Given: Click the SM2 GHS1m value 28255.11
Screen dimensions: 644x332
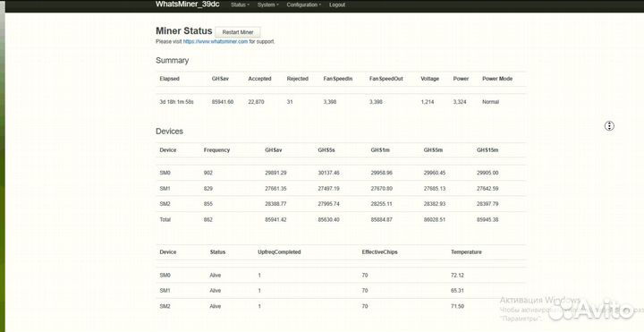Looking at the screenshot, I should 382,204.
